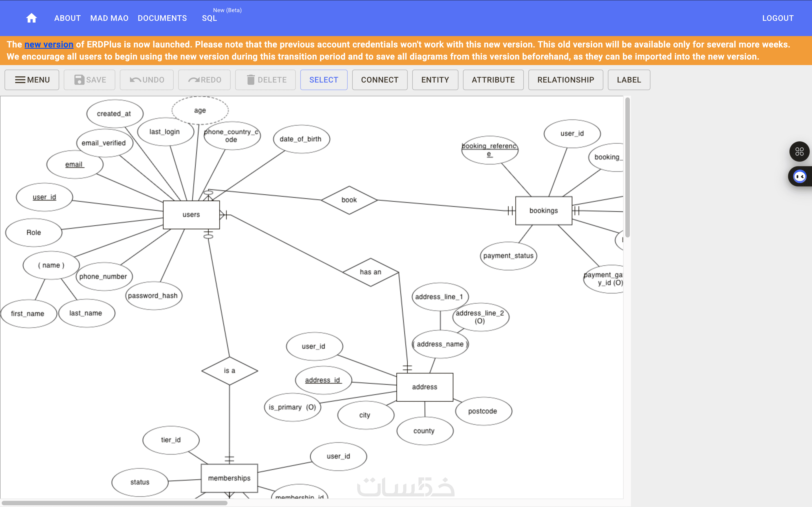The image size is (812, 507).
Task: Click the DELETE trash button
Action: (265, 80)
